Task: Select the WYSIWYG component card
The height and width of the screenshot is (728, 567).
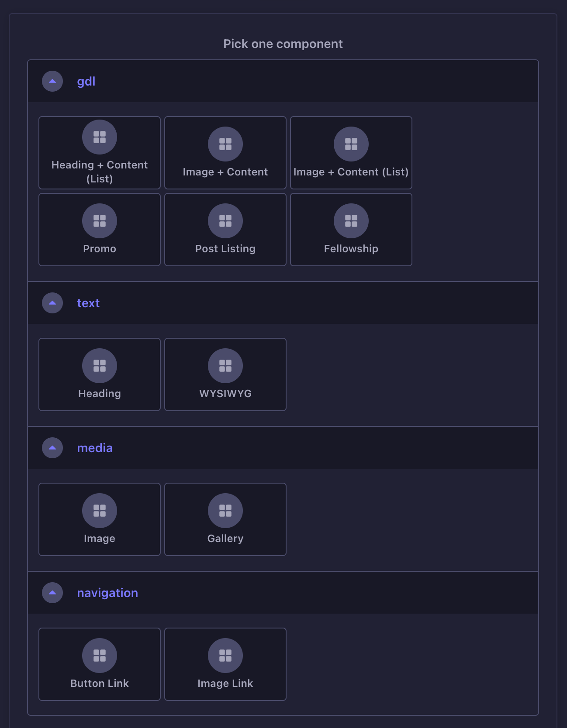Action: [x=225, y=374]
